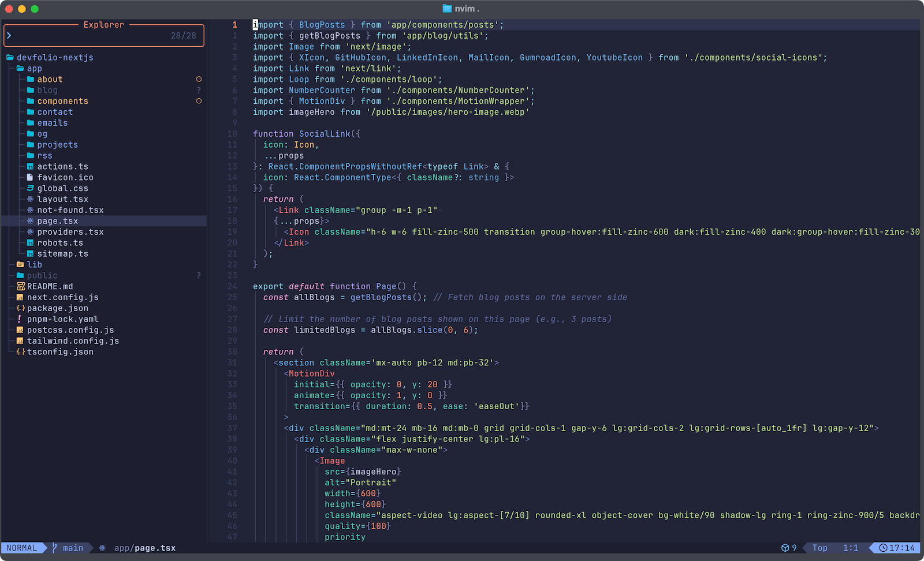Click the SocialLink function name
Screen dimensions: 924x561
click(x=325, y=134)
